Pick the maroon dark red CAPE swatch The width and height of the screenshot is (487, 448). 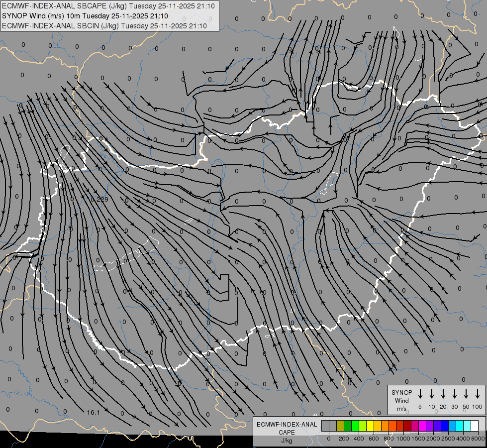(407, 426)
